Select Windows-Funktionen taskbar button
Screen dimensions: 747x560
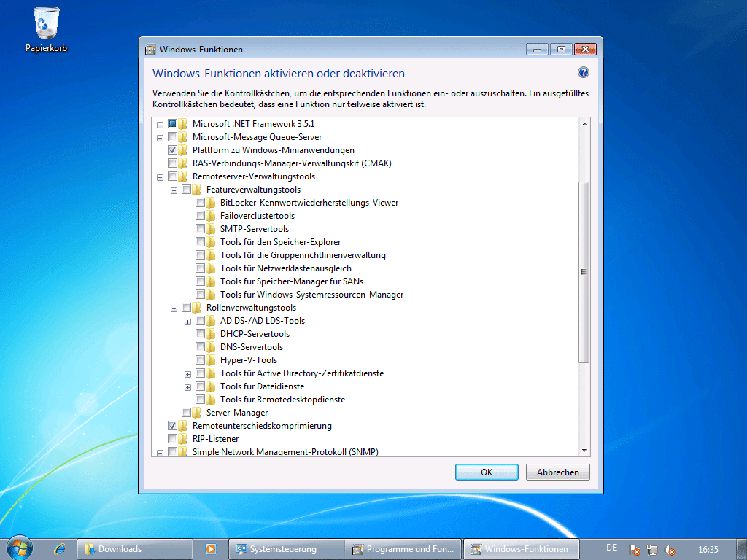(521, 549)
